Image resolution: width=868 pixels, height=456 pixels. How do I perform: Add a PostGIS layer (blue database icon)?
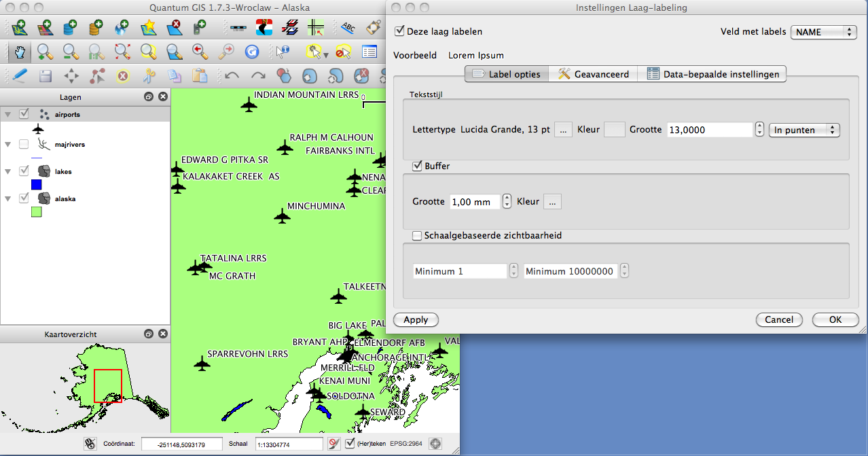click(x=70, y=28)
